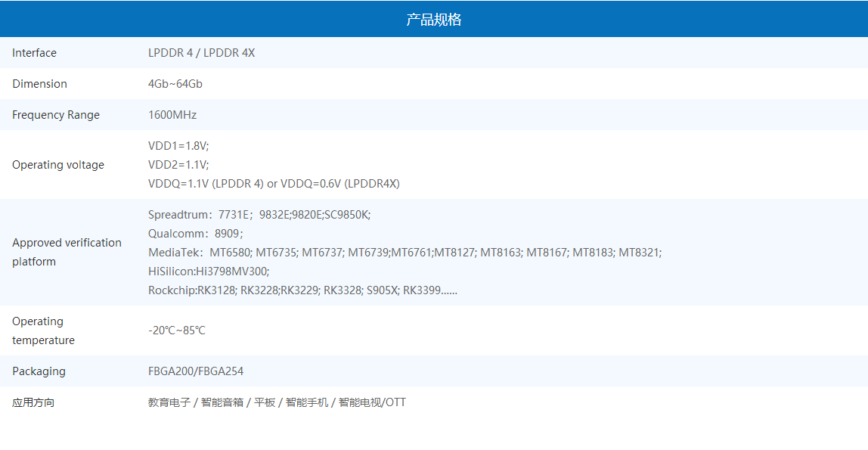Click the VDDQ=1.1V (LPDDR 4) voltage line
This screenshot has height=450, width=868.
click(274, 184)
